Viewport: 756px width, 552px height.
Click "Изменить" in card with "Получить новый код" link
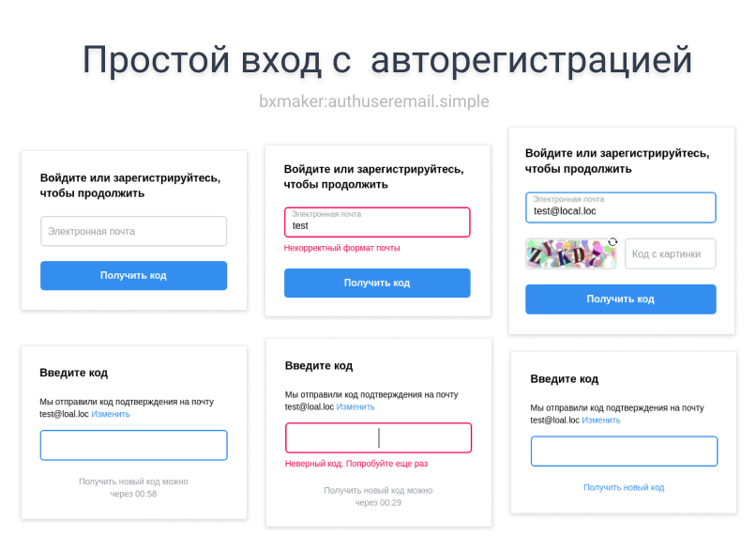[x=600, y=420]
